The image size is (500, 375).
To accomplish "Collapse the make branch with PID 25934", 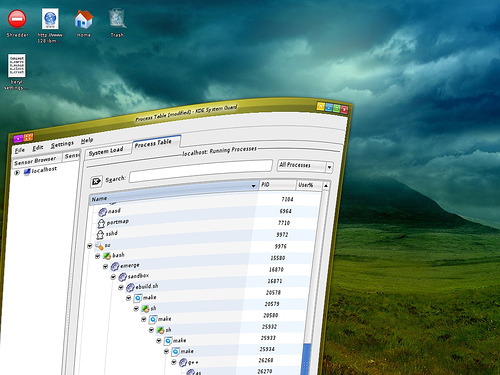I will 166,351.
